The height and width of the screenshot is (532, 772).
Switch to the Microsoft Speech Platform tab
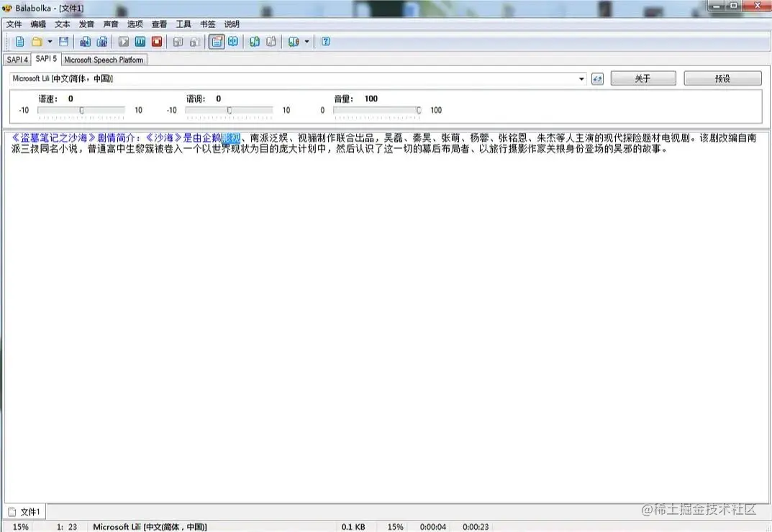tap(104, 60)
